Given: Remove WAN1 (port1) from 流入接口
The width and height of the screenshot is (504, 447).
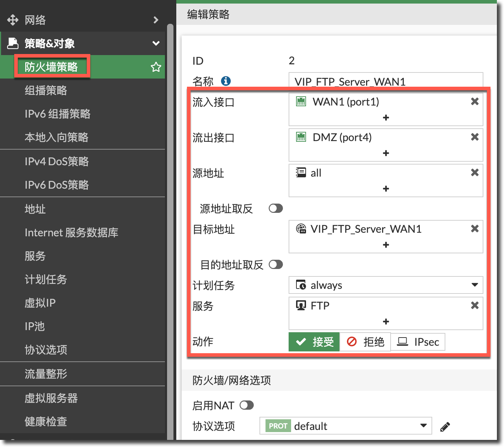Looking at the screenshot, I should 474,102.
